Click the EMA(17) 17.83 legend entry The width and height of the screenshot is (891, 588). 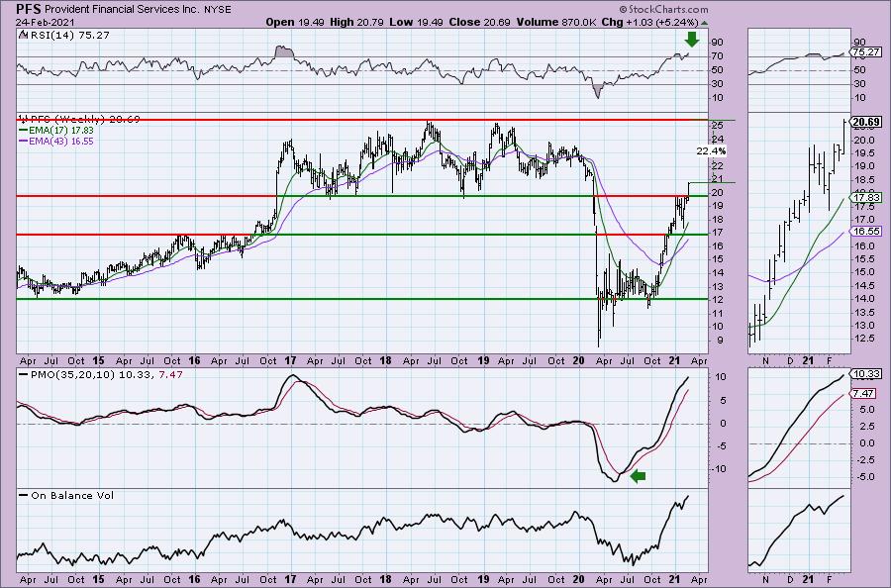(x=61, y=130)
